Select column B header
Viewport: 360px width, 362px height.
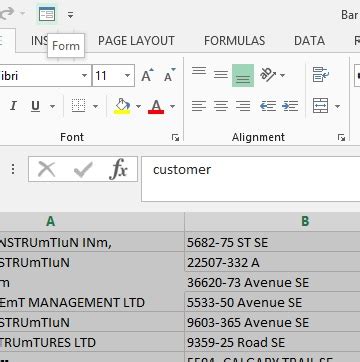(x=272, y=221)
